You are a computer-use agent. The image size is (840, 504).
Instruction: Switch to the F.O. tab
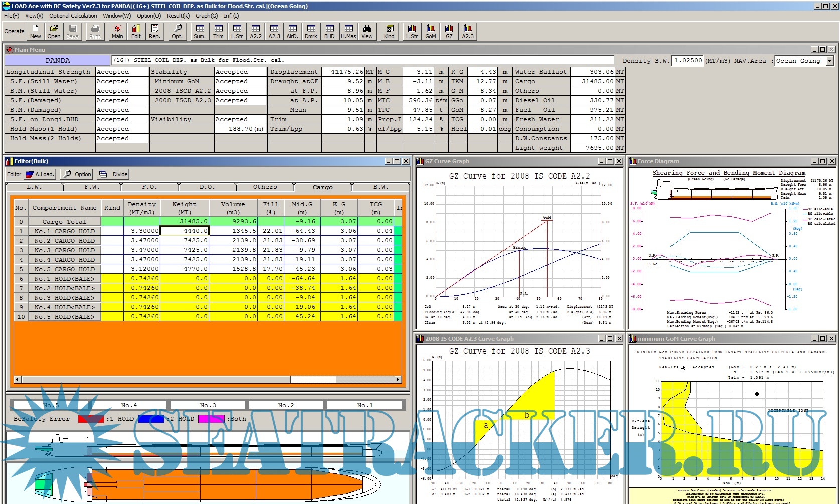(x=149, y=187)
